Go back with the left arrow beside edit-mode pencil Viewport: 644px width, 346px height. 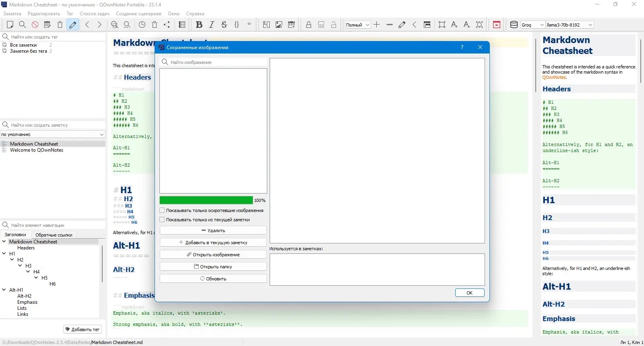pyautogui.click(x=87, y=25)
